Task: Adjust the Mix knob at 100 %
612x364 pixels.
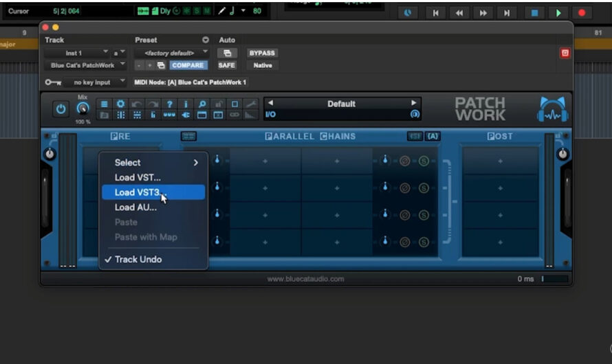Action: [83, 109]
